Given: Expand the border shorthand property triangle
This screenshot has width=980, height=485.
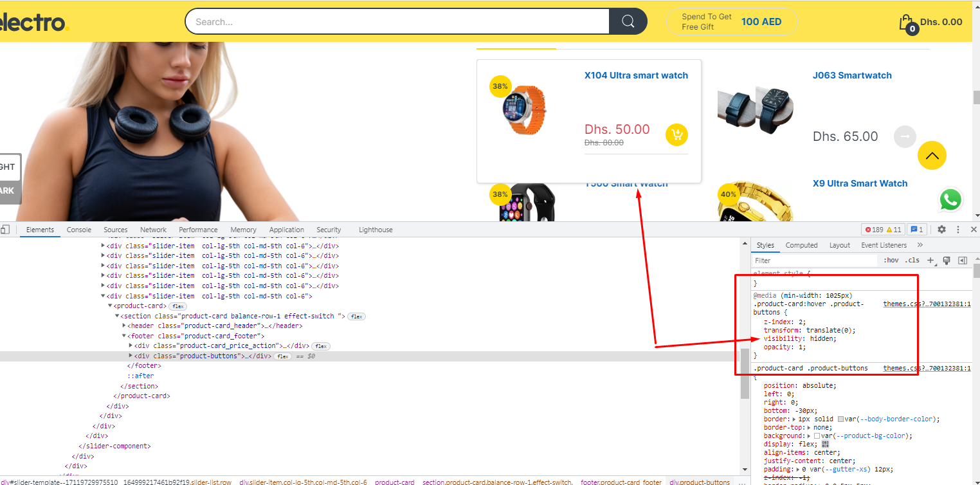Looking at the screenshot, I should point(794,419).
